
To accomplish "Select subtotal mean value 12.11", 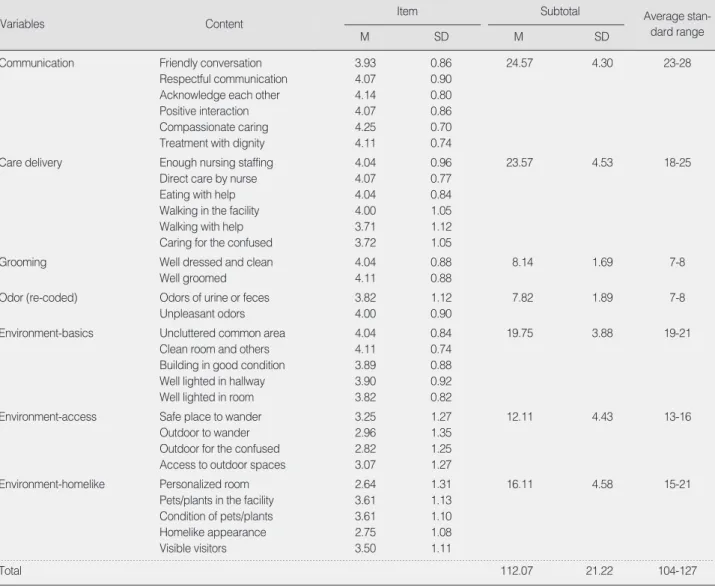I will pos(520,416).
